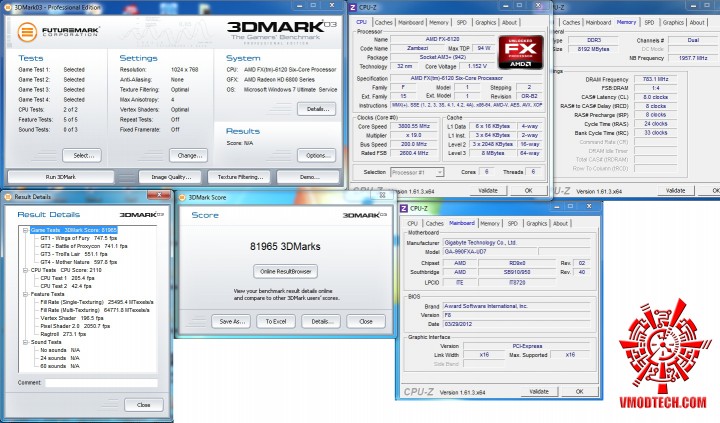This screenshot has height=423, width=720.
Task: Click the BIOS date 03/29/2012 field
Action: 519,324
